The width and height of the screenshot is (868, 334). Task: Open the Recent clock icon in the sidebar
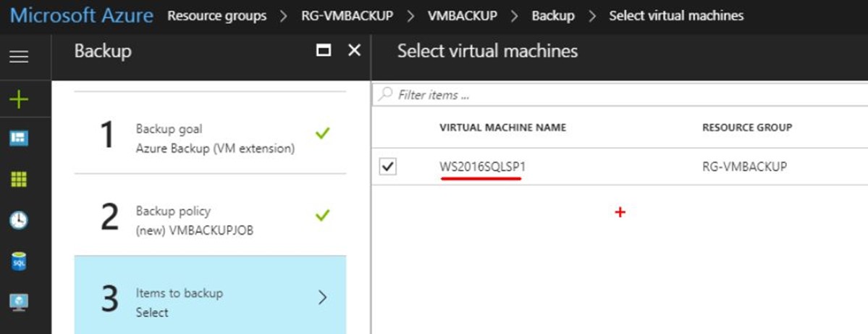(19, 220)
